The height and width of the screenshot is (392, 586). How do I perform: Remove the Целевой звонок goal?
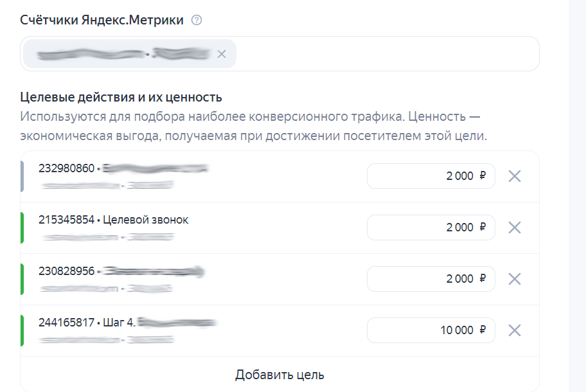click(514, 227)
